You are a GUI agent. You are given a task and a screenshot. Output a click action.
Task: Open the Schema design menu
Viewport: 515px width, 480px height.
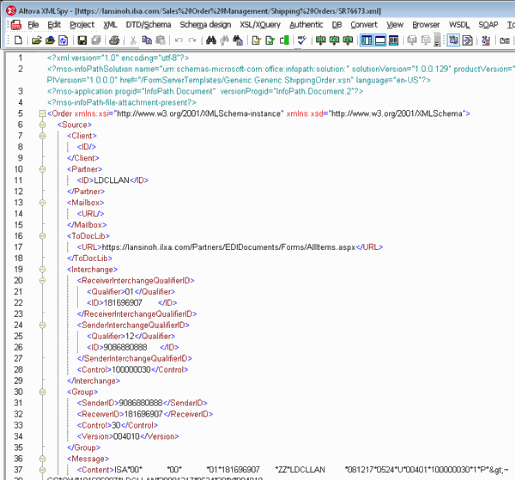pyautogui.click(x=205, y=25)
